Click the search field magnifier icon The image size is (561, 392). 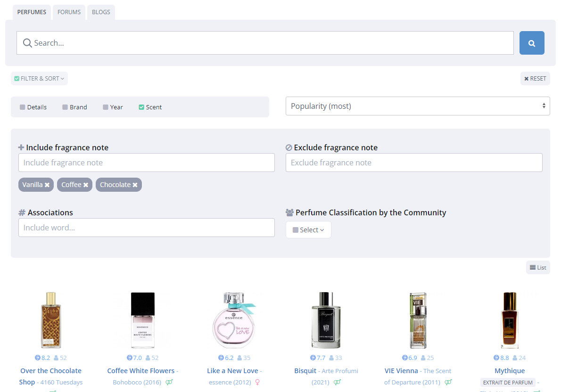tap(27, 43)
